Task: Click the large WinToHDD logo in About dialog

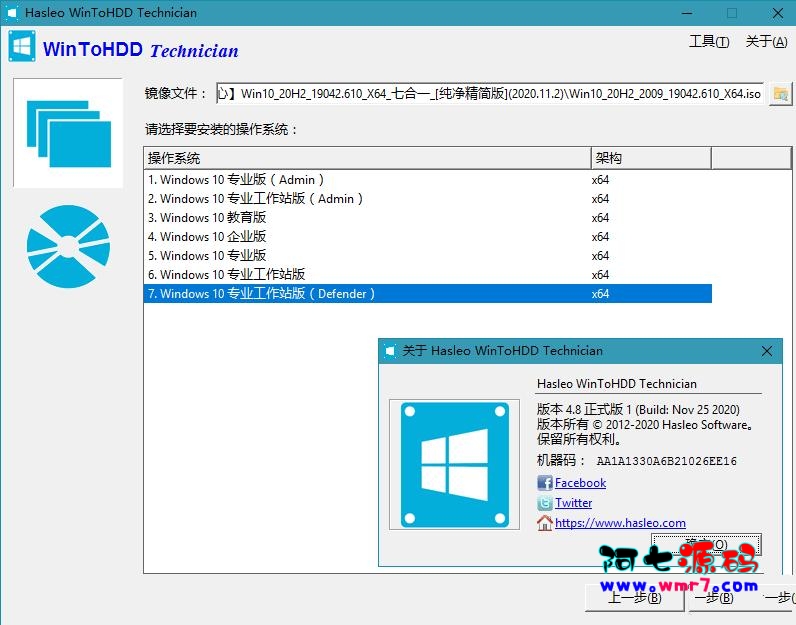Action: pos(454,465)
